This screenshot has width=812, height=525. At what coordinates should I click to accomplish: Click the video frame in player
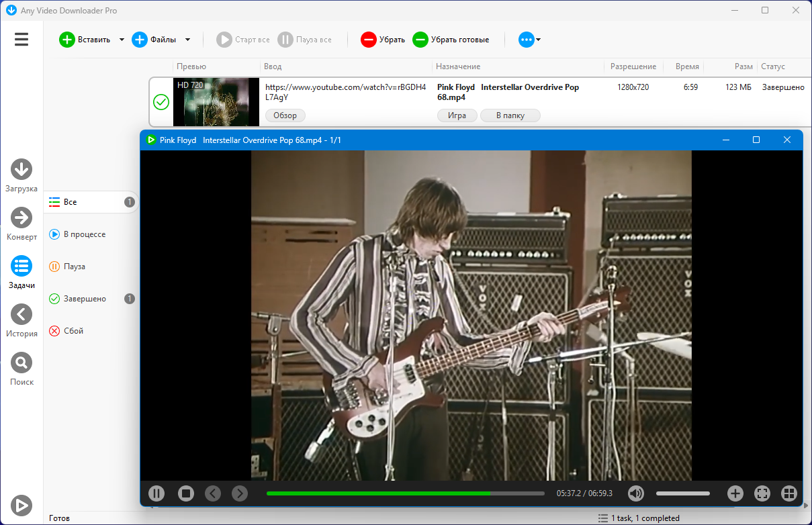(471, 316)
